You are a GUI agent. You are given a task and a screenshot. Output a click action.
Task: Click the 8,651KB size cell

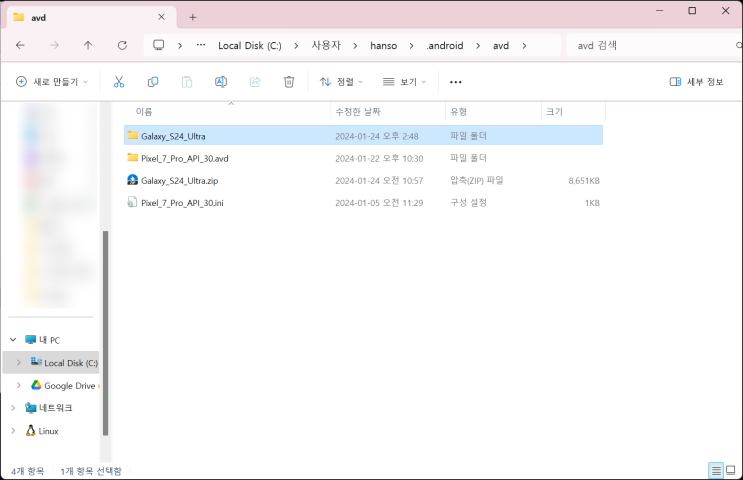coord(584,181)
